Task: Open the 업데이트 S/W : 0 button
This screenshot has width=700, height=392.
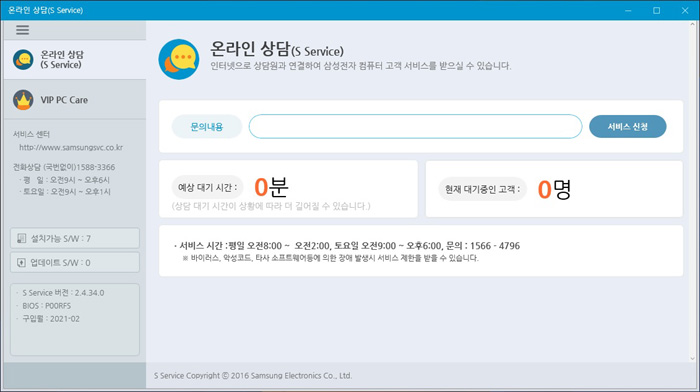Action: click(x=75, y=263)
